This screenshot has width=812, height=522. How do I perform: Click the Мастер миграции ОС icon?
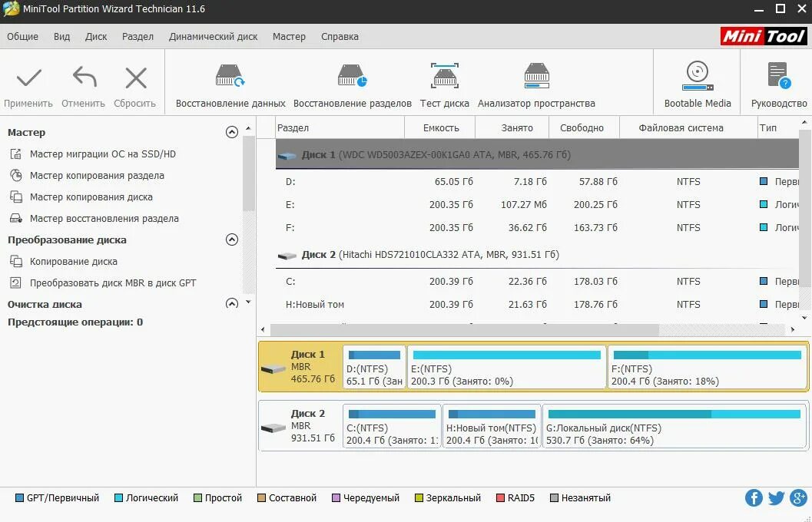point(16,154)
